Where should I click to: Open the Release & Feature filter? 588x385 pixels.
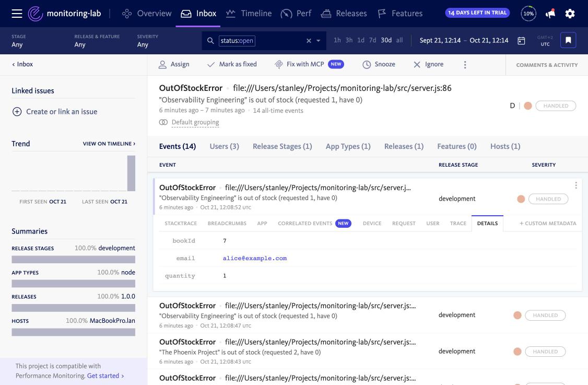(97, 41)
